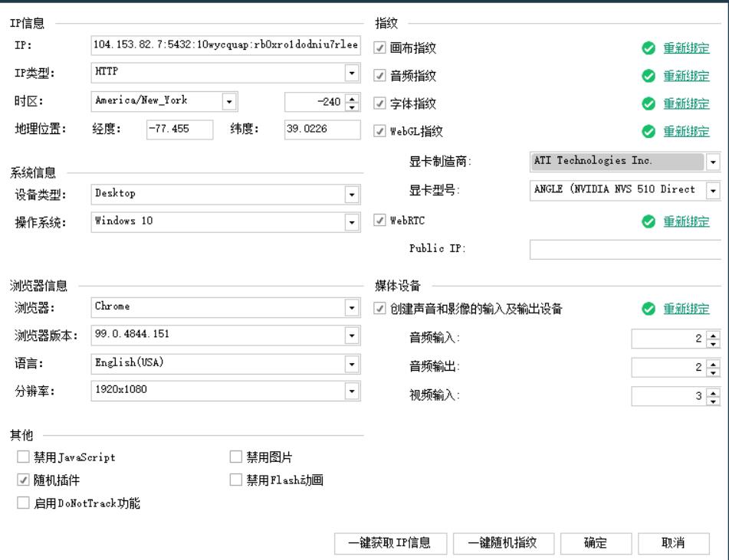Toggle 音频指纹 checkbox
Screen dimensions: 729x560
click(x=380, y=76)
